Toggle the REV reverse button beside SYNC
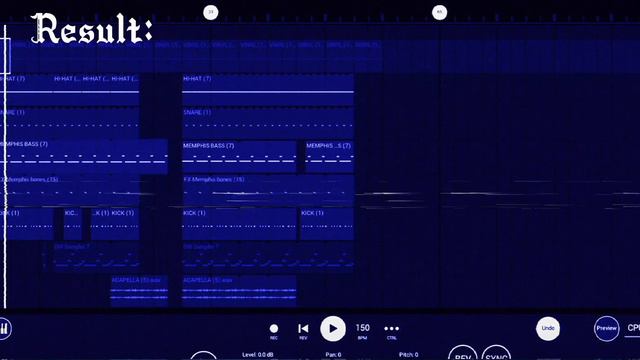The width and height of the screenshot is (640, 360). pyautogui.click(x=463, y=353)
